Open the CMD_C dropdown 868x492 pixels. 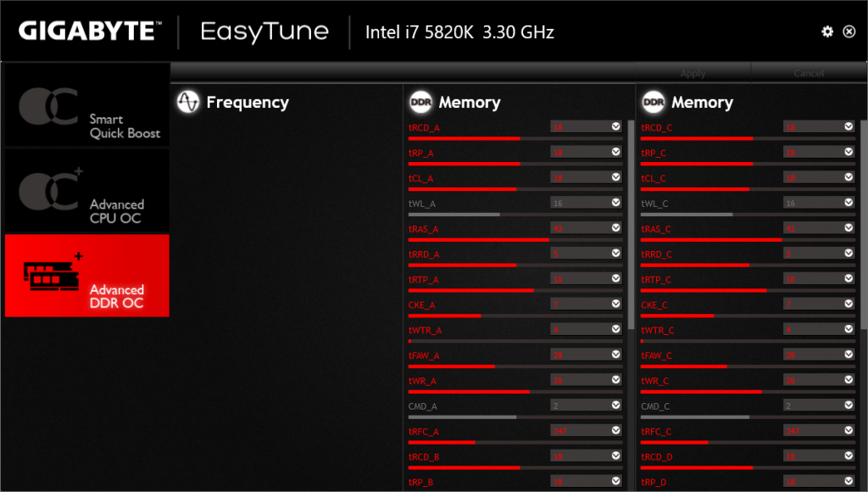click(849, 405)
